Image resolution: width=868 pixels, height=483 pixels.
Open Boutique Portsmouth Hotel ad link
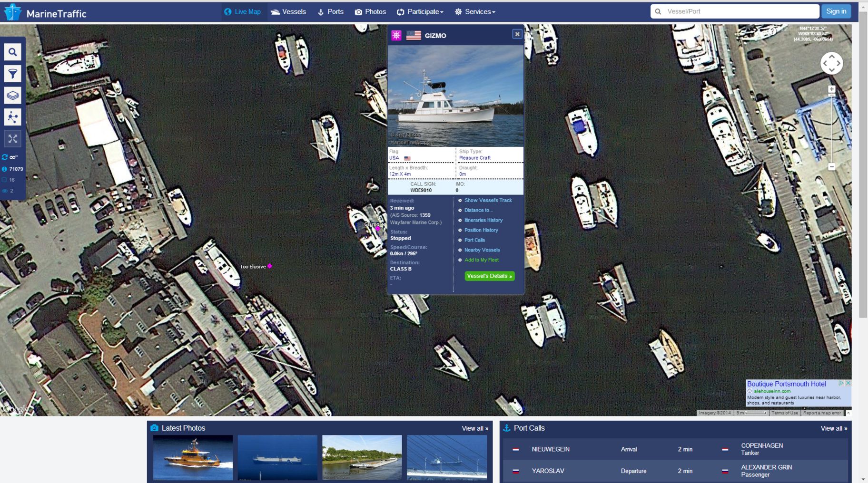pyautogui.click(x=786, y=384)
